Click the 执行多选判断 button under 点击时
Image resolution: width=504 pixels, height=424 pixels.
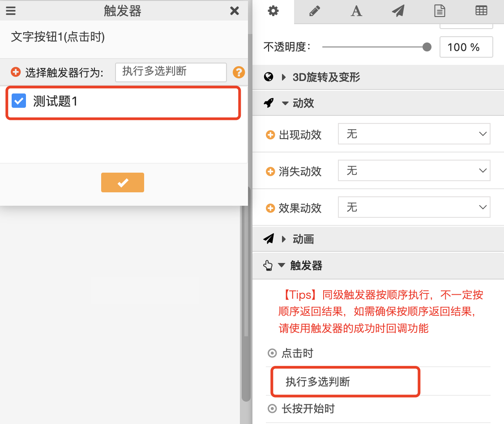click(345, 382)
